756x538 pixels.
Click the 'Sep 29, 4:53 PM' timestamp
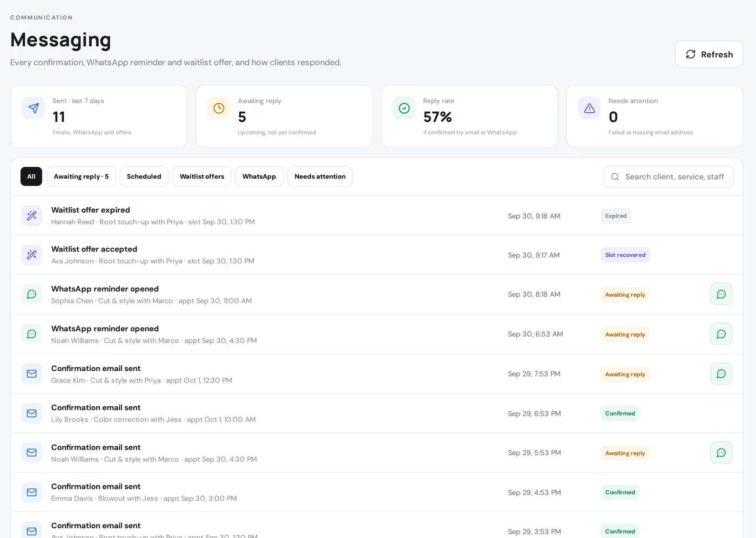535,492
